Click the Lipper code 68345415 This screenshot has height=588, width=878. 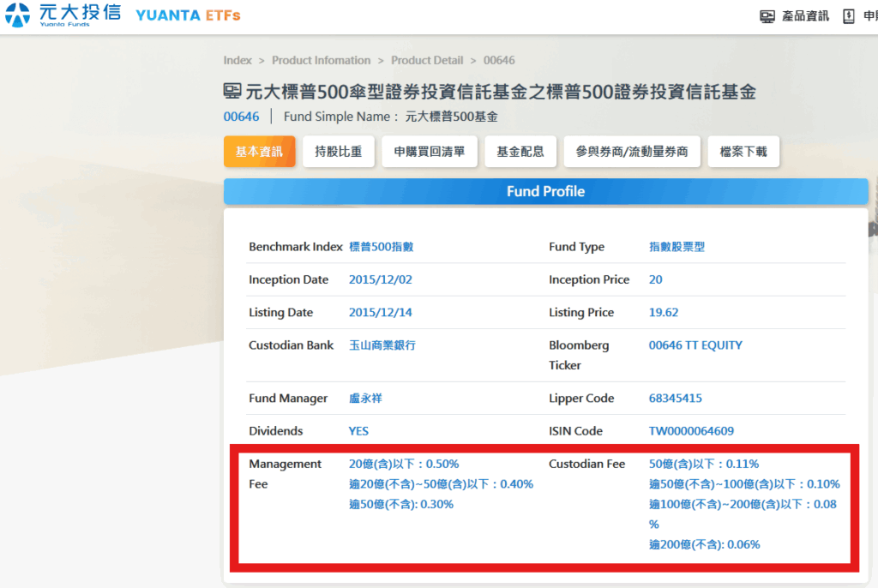(676, 399)
